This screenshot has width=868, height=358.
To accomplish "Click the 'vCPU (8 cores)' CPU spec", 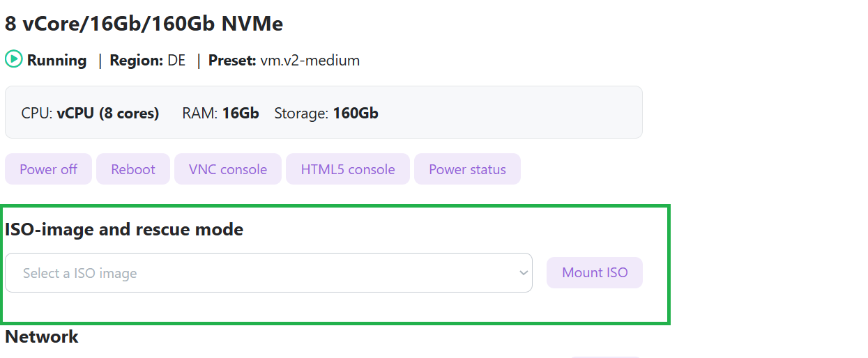I will point(108,113).
